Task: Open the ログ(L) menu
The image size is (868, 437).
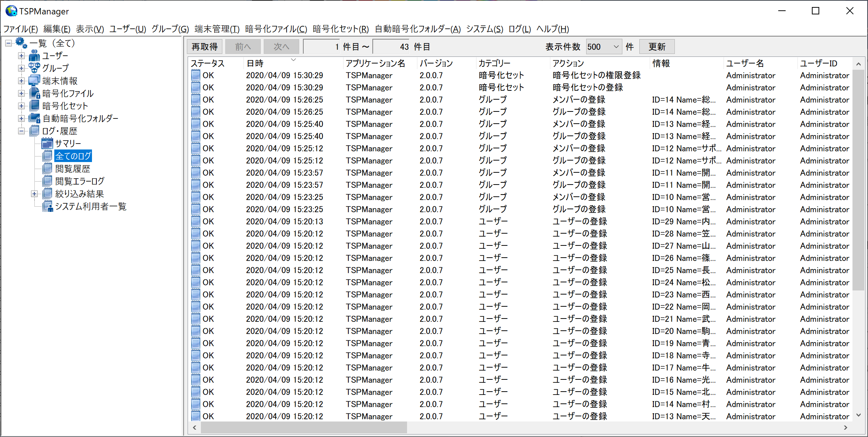Action: point(519,29)
